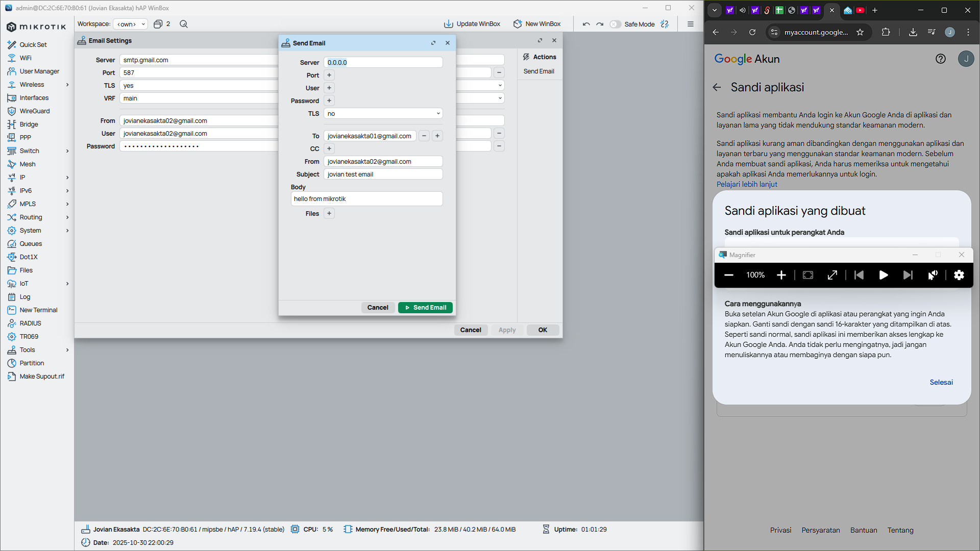Add another To recipient with plus button
This screenshot has width=980, height=551.
tap(437, 136)
